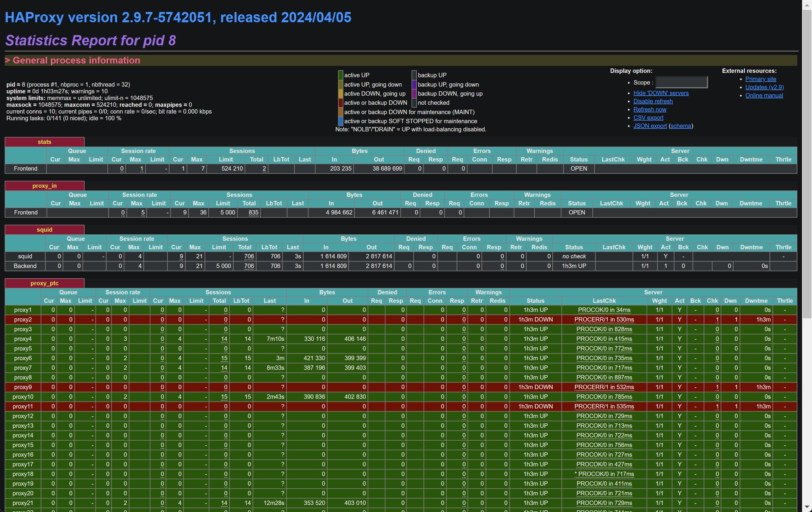Viewport: 812px width, 512px height.
Task: Hide 'DOWN' servers via link
Action: click(x=661, y=93)
